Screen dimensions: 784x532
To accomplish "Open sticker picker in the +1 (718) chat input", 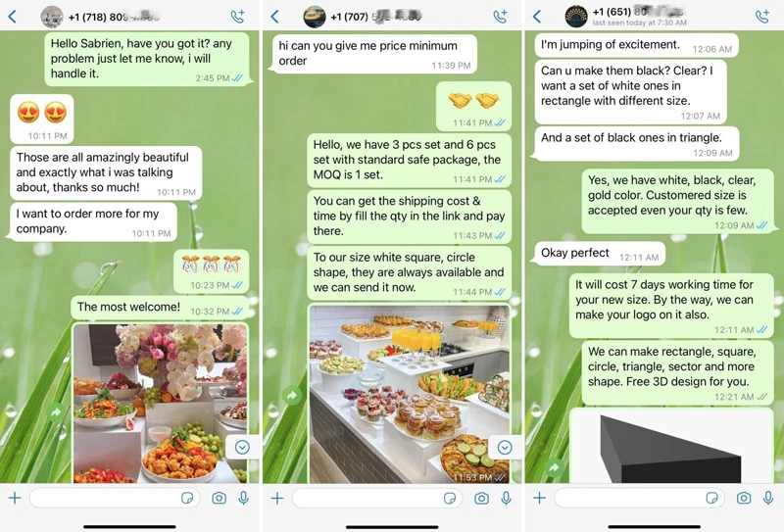I will pos(187,498).
